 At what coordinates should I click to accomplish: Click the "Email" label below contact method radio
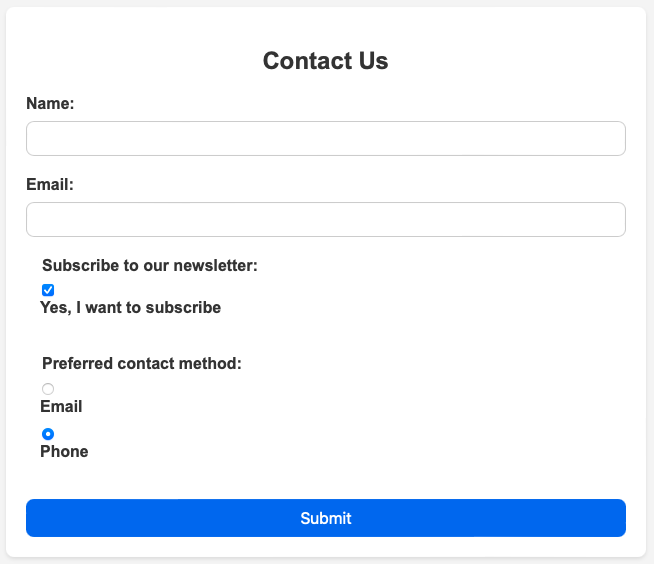point(61,407)
